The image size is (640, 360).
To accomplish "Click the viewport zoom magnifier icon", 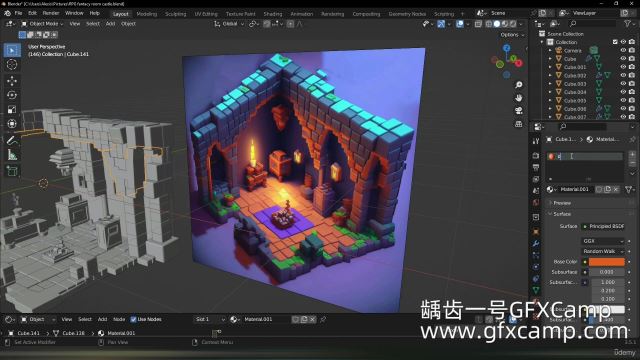I will pyautogui.click(x=519, y=84).
